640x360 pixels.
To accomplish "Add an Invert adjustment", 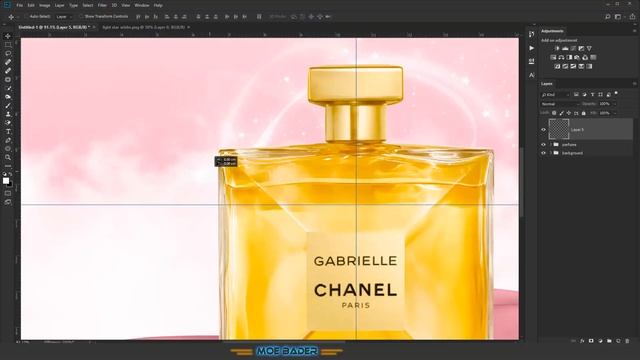I will pyautogui.click(x=557, y=66).
